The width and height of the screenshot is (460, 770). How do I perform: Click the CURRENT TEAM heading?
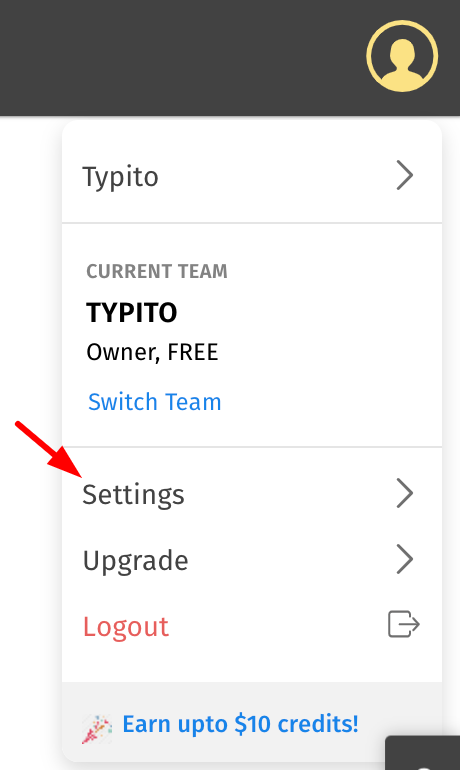[x=157, y=271]
